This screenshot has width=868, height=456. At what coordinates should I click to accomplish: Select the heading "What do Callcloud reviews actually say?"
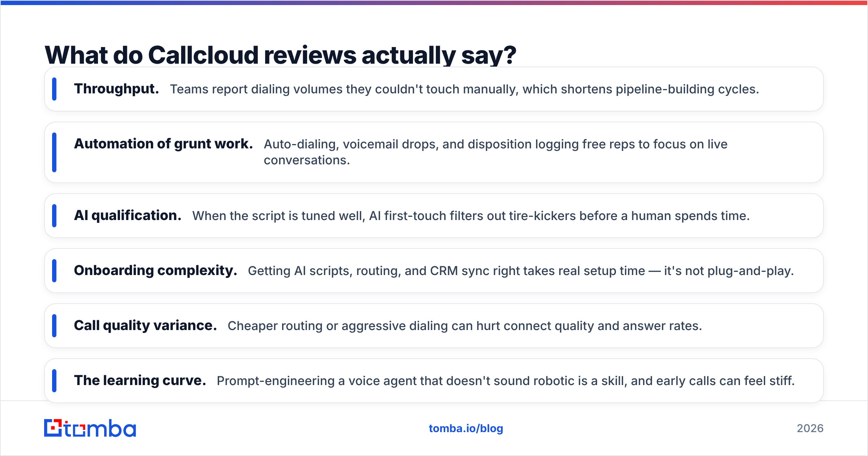(x=280, y=55)
